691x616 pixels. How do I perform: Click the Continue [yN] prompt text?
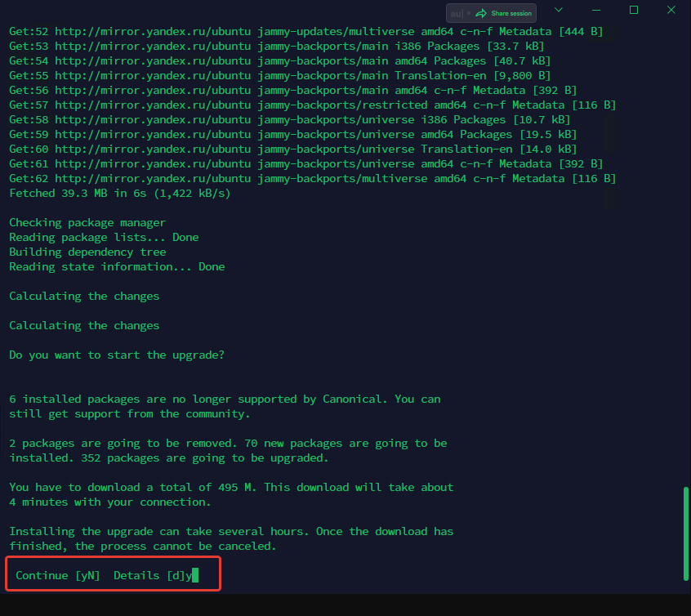[56, 575]
